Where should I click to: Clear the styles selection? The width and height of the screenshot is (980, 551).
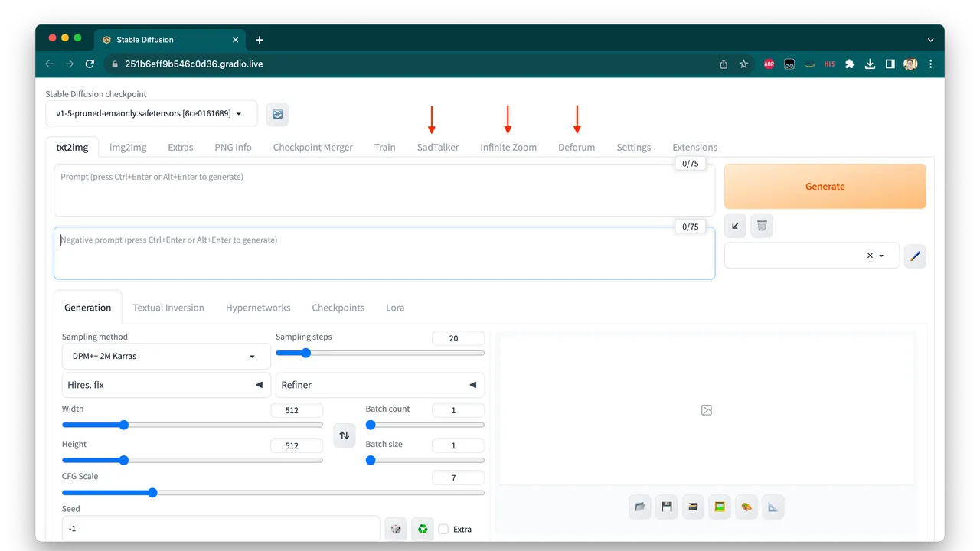[x=870, y=256]
